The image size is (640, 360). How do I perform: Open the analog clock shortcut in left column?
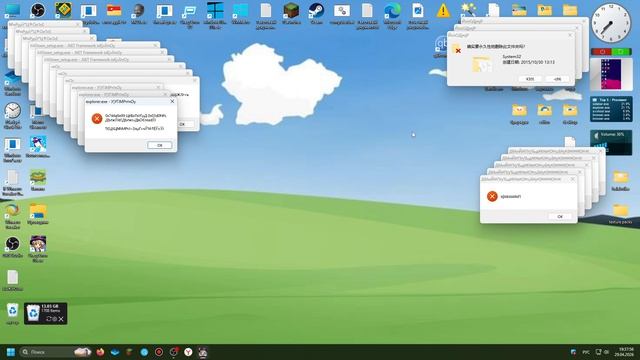[x=13, y=110]
